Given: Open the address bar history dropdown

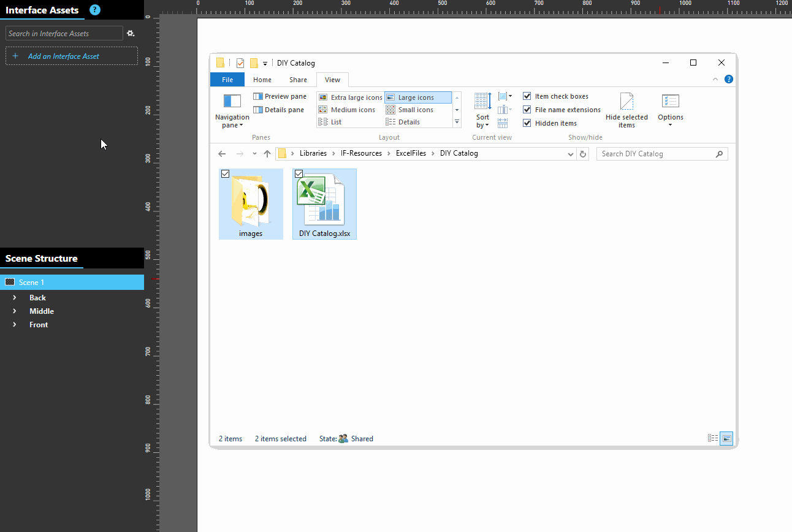Looking at the screenshot, I should click(x=571, y=154).
